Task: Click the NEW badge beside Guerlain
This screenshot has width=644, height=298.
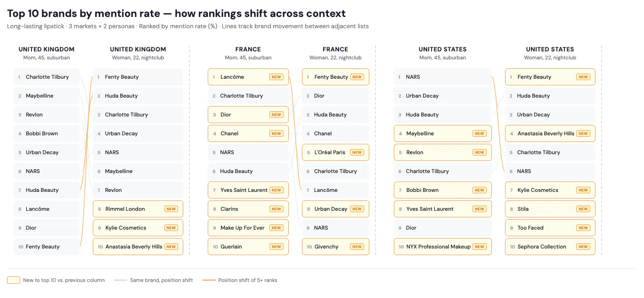Action: tap(276, 247)
